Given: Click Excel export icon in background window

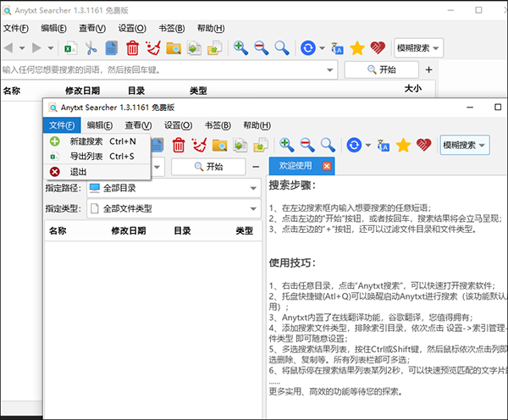Looking at the screenshot, I should (x=70, y=48).
